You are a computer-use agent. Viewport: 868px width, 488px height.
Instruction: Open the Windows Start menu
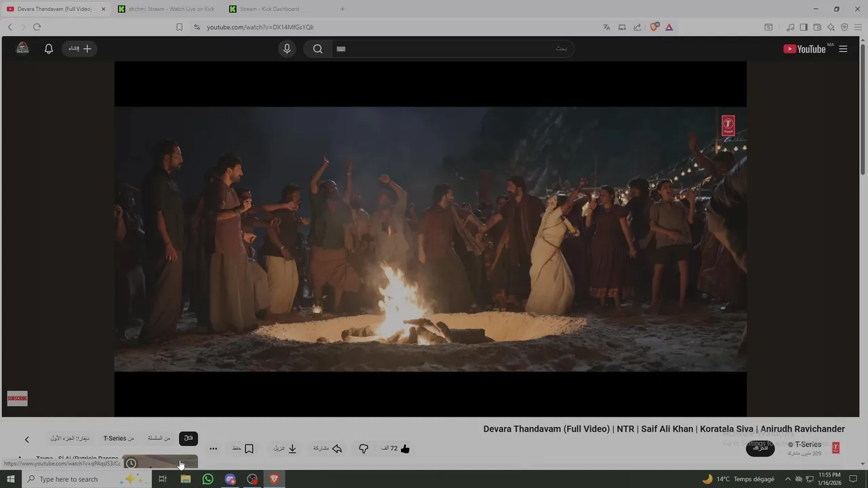coord(10,479)
